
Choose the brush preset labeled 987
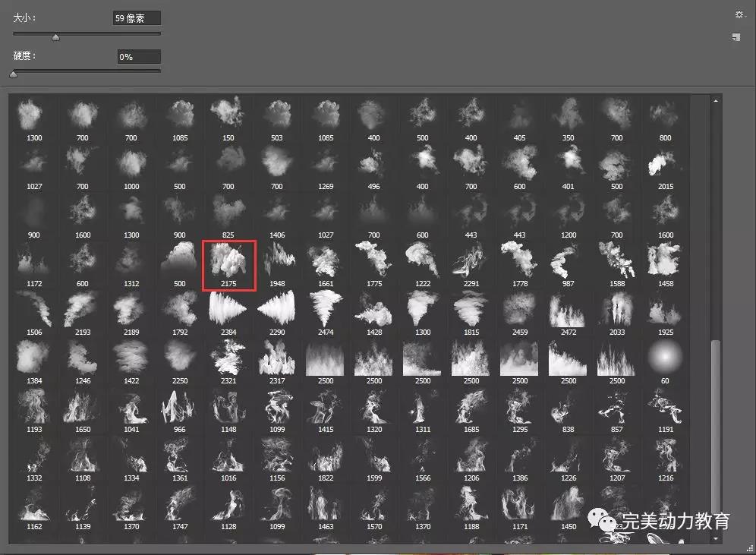(x=569, y=261)
